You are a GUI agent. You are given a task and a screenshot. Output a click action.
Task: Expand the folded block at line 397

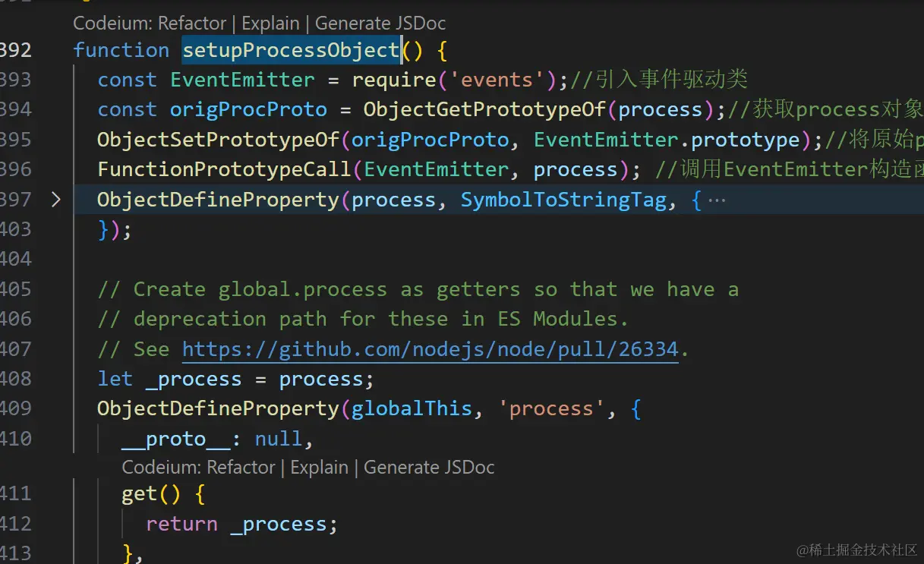pyautogui.click(x=55, y=200)
